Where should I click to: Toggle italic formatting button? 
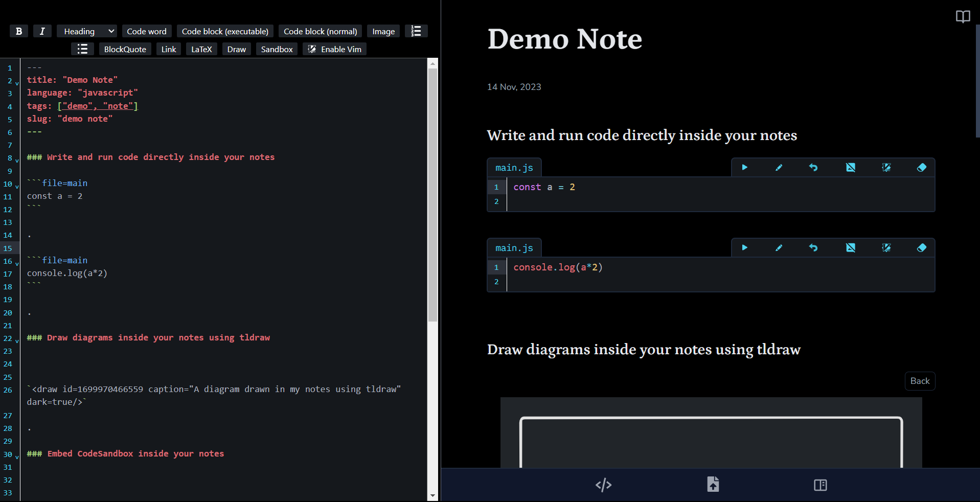point(42,31)
